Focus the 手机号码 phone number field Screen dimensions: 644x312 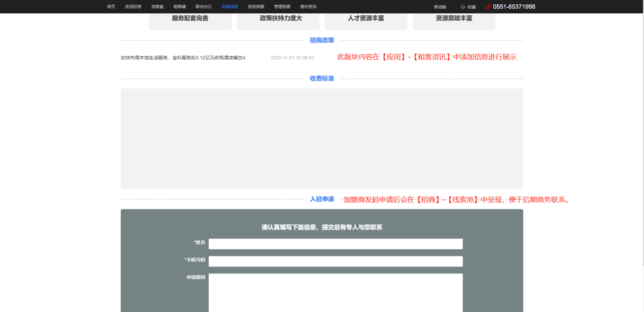click(x=335, y=261)
